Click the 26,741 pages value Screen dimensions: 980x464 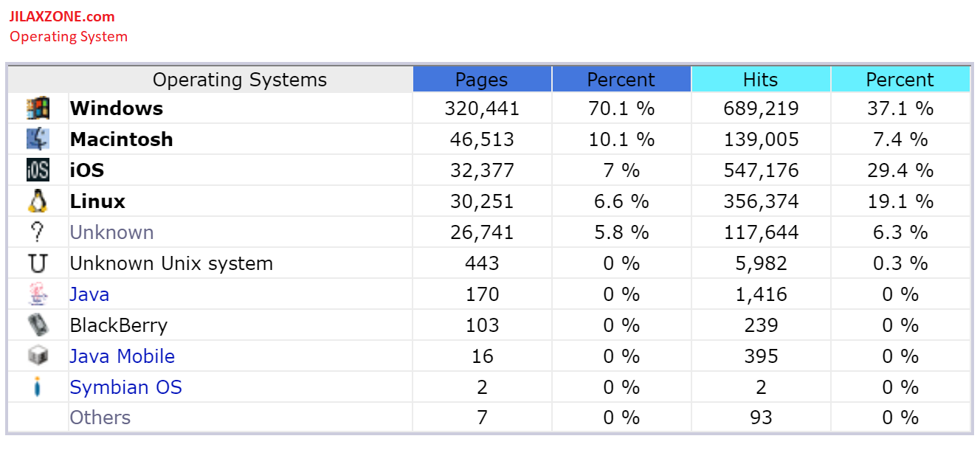click(x=482, y=232)
